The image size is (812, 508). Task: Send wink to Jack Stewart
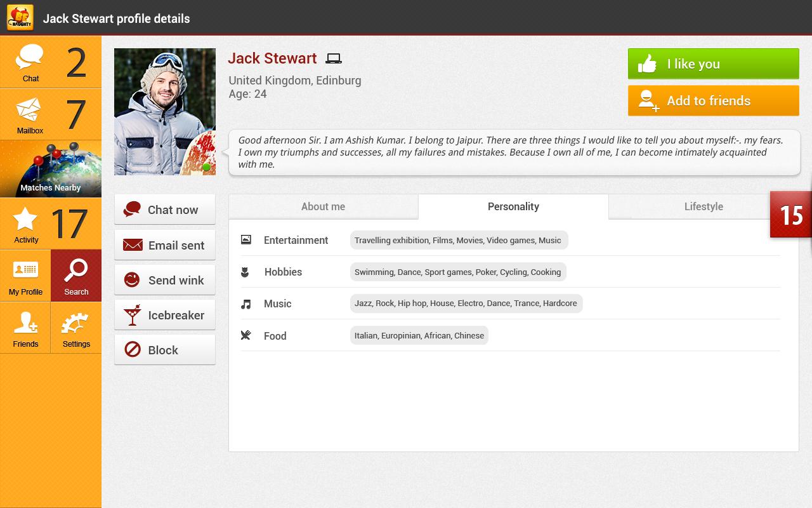165,280
